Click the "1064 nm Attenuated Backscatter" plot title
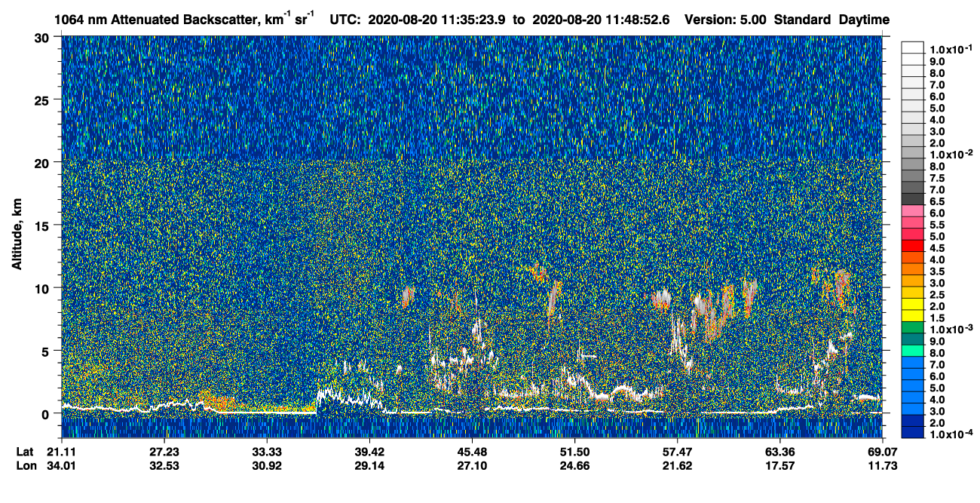980x503 pixels. pos(156,20)
